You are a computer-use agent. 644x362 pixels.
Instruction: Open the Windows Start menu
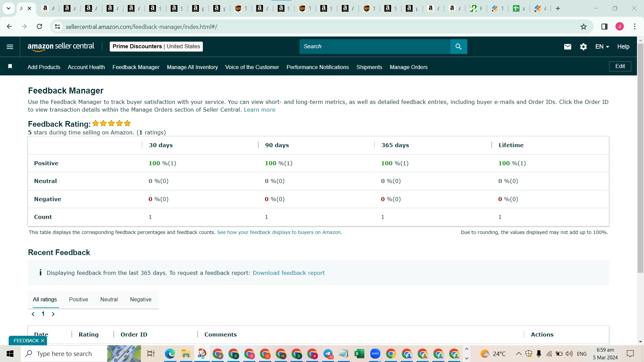point(10,354)
